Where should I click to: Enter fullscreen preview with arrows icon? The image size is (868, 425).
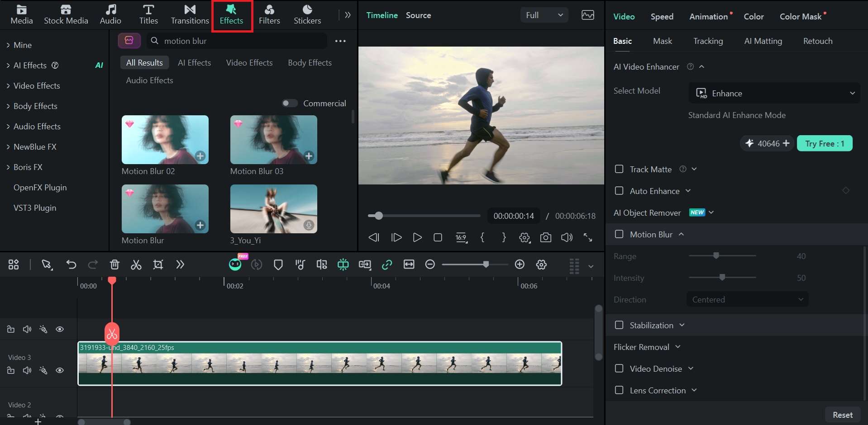point(588,237)
